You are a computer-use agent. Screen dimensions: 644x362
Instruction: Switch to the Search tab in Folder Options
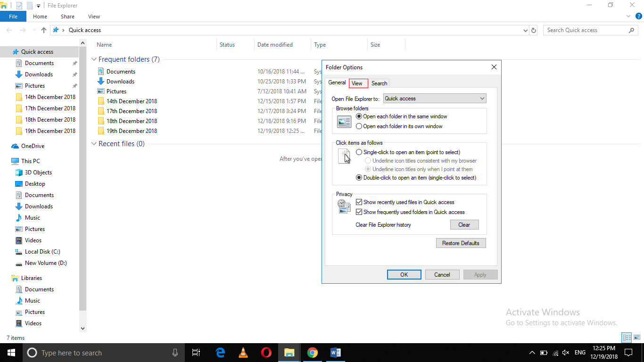click(379, 83)
